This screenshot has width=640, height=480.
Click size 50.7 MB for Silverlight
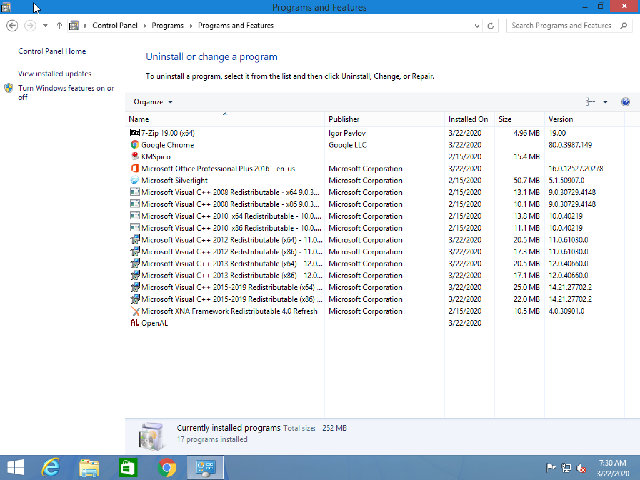pyautogui.click(x=527, y=180)
